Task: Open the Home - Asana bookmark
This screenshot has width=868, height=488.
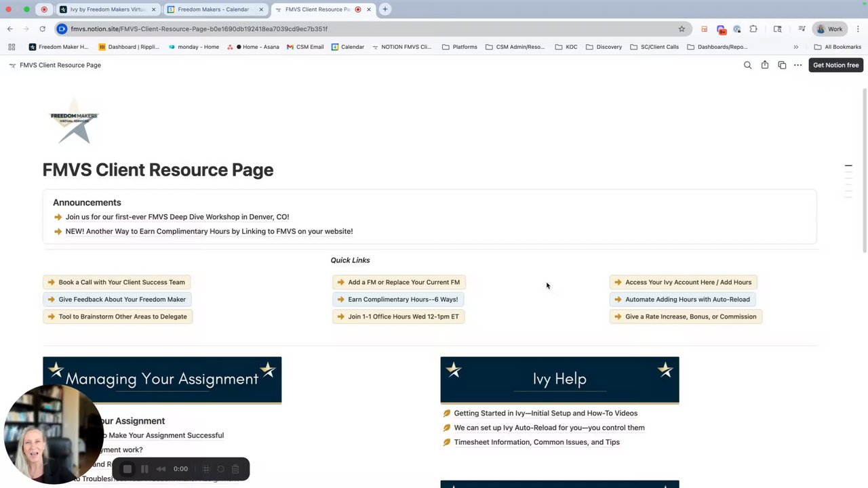Action: coord(254,47)
